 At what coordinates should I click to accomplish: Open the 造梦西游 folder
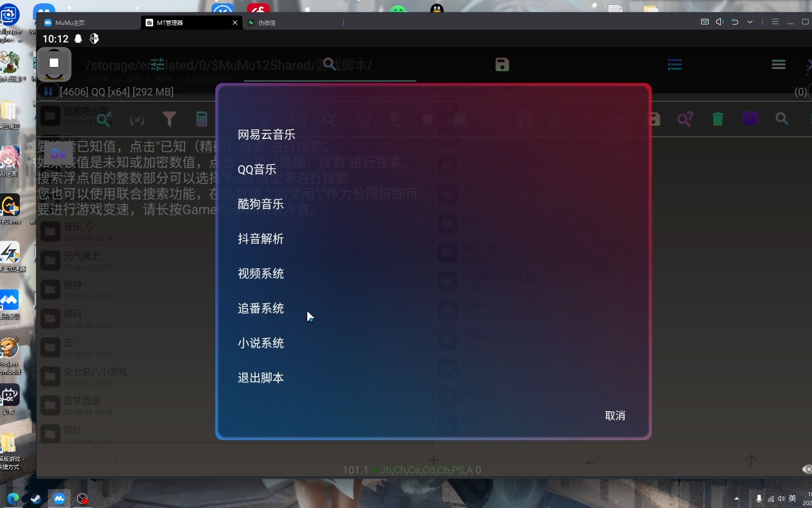click(127, 405)
